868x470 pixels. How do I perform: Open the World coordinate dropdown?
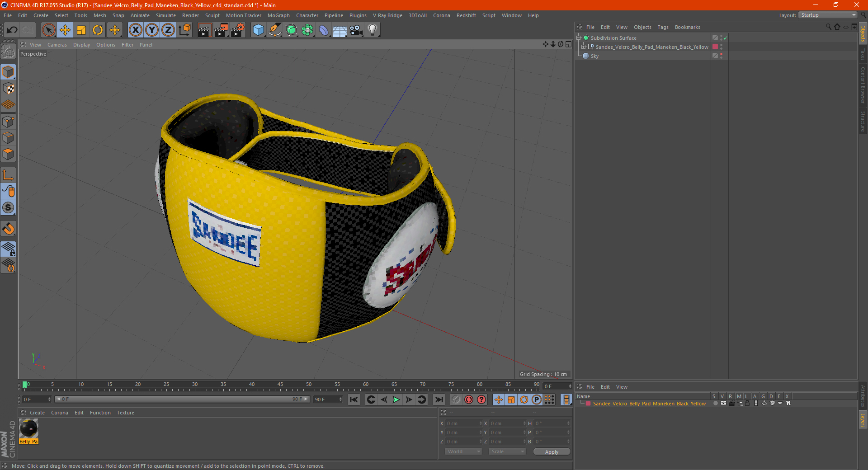tap(463, 451)
